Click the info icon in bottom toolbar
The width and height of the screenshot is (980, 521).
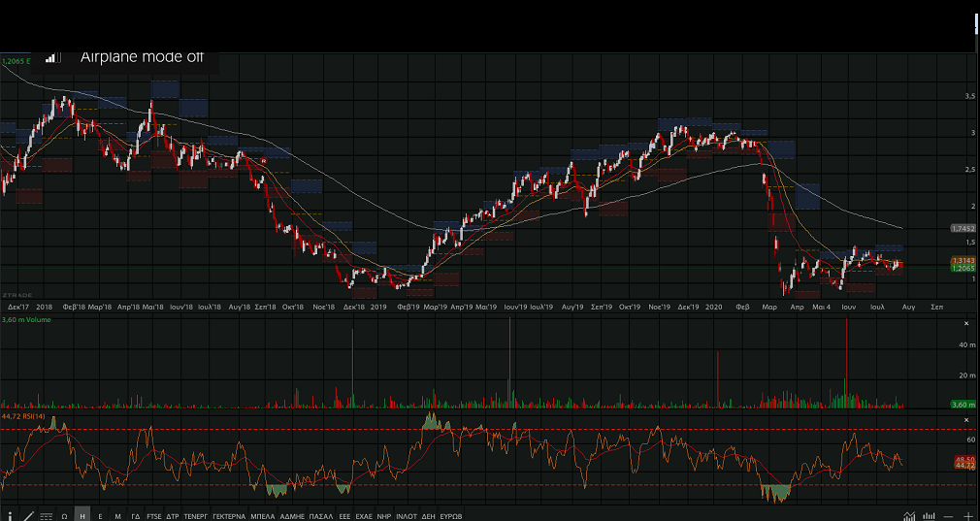[x=10, y=515]
